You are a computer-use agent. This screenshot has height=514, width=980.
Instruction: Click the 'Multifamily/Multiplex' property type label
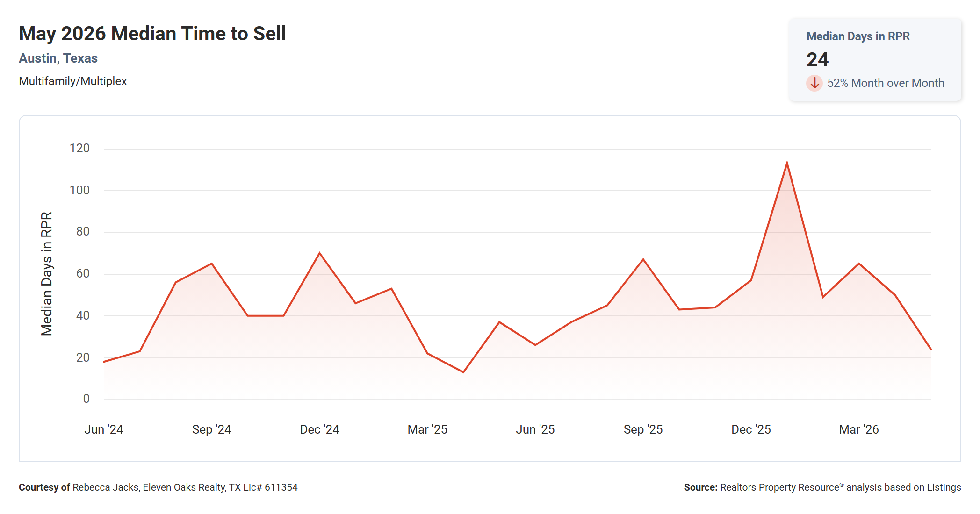click(x=73, y=81)
